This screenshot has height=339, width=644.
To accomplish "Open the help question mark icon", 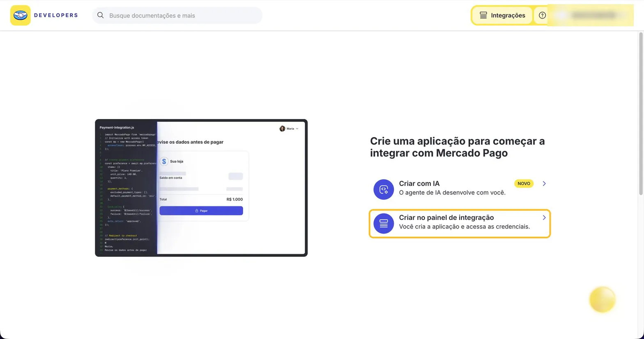I will (542, 15).
